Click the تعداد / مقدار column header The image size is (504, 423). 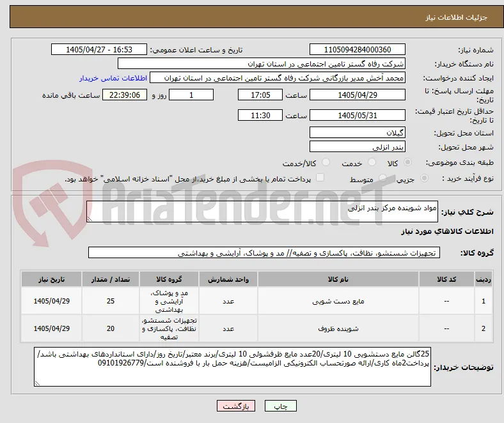[x=111, y=279]
